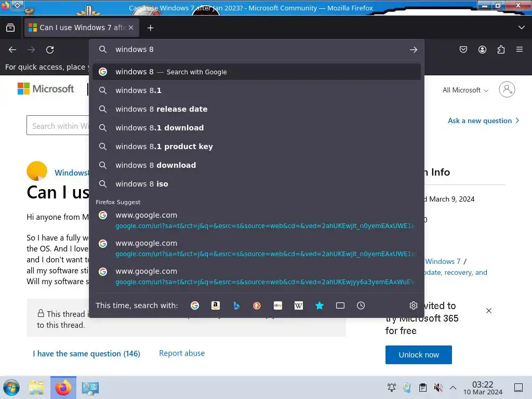Viewport: 532px width, 399px height.
Task: Open the Firefox application menu
Action: (520, 49)
